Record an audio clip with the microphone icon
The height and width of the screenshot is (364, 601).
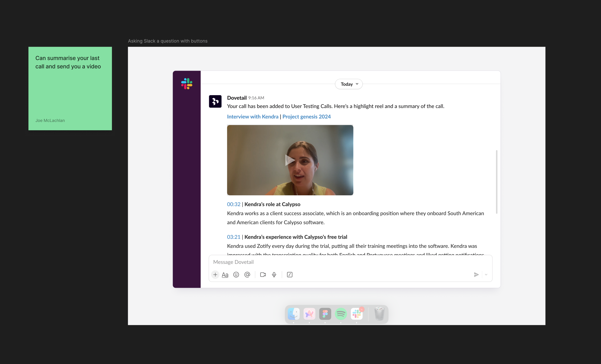click(x=274, y=274)
